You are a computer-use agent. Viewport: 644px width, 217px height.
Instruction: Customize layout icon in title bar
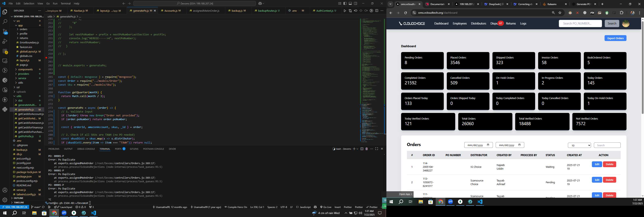(340, 3)
